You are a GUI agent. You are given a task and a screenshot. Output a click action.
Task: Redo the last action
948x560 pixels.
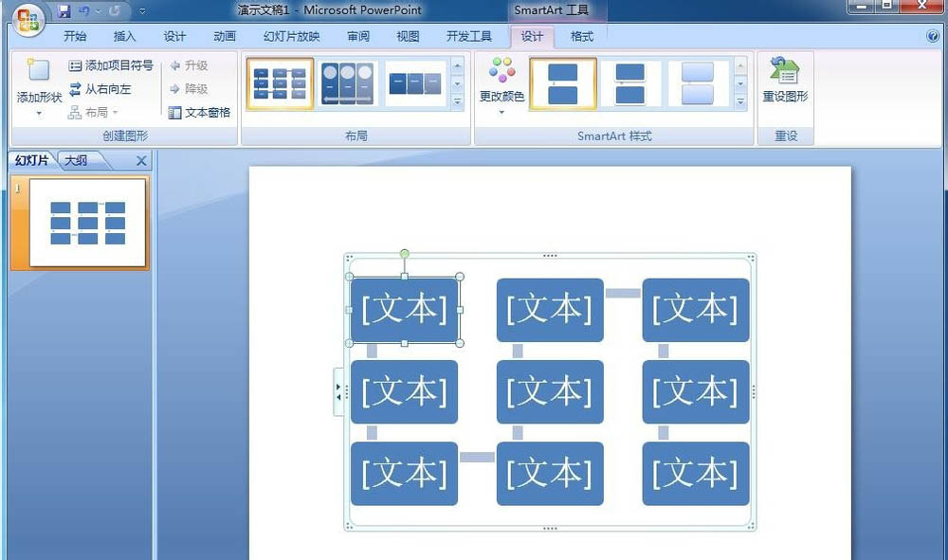114,10
